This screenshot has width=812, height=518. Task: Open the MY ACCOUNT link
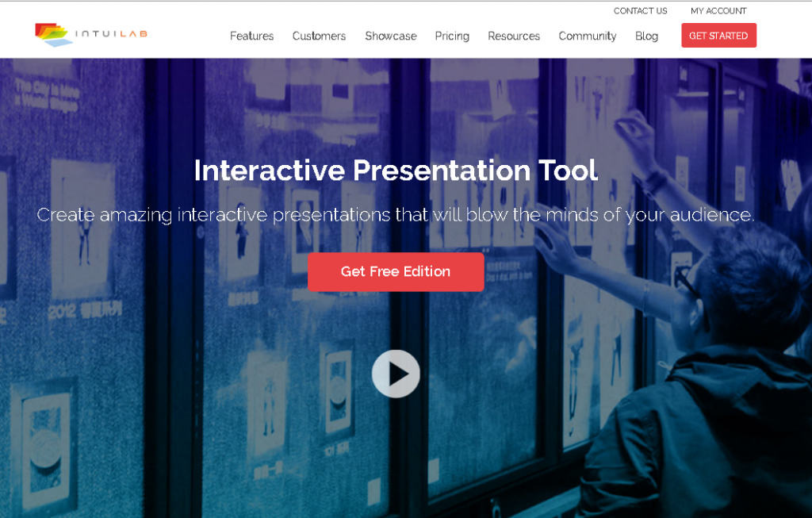(718, 10)
